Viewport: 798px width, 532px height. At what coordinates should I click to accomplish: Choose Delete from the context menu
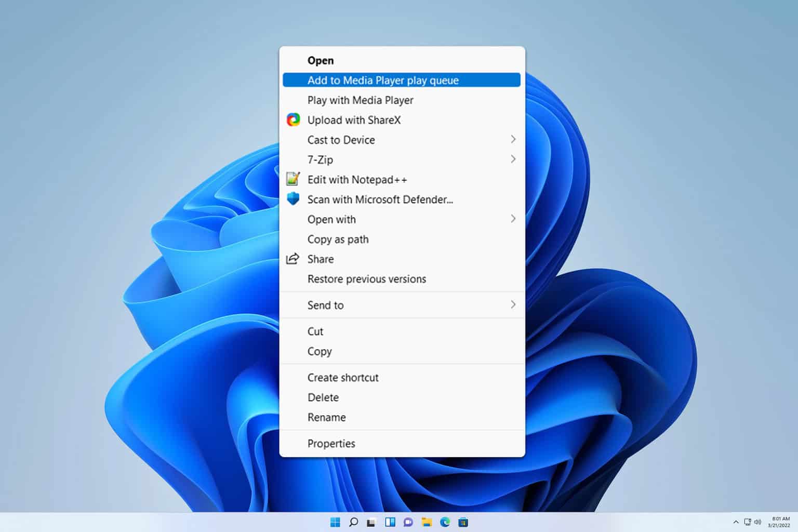(402, 397)
